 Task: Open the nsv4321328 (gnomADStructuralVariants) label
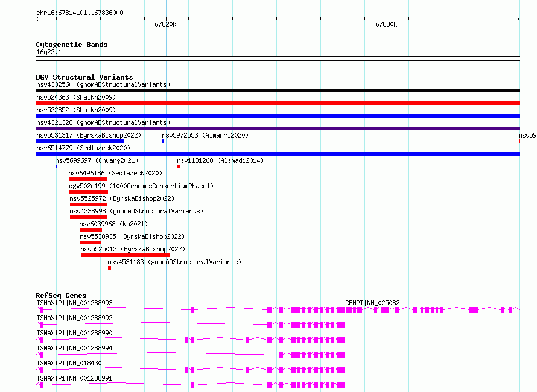point(103,122)
